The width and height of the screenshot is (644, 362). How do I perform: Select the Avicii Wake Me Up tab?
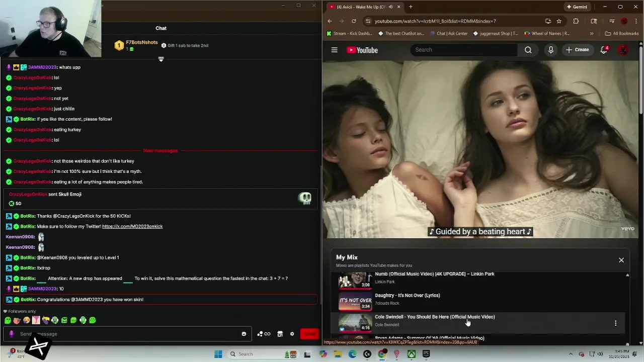[364, 7]
